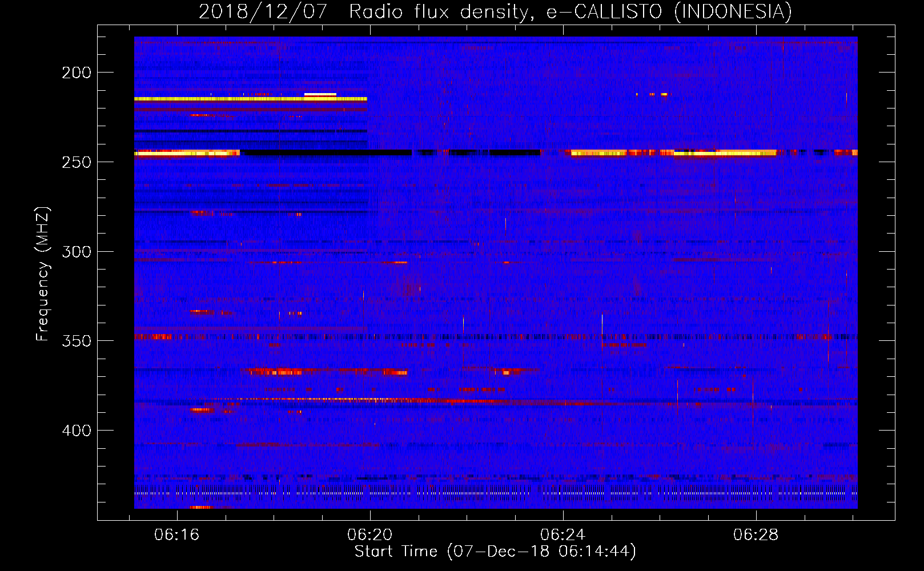Select the 06:20 time tick label
Screen dimensions: 924x571
(x=369, y=534)
